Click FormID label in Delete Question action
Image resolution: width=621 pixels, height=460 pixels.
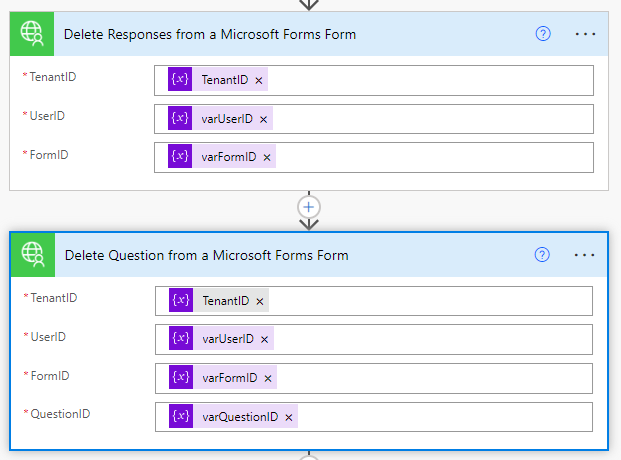tap(50, 376)
